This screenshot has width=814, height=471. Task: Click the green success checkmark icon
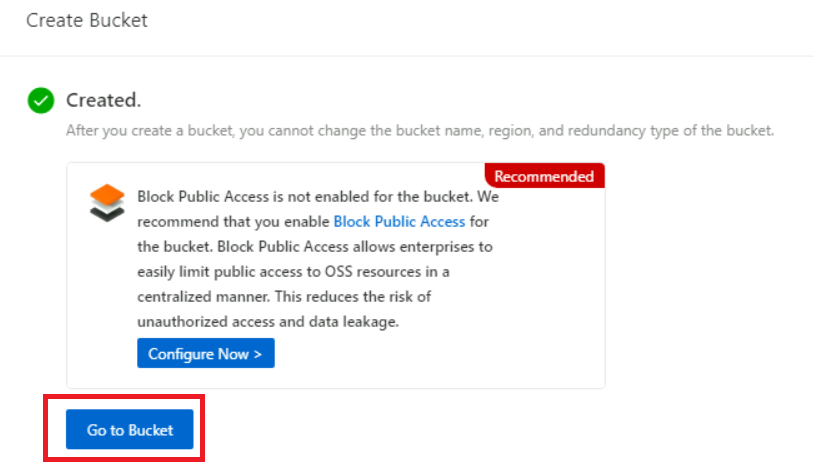point(41,100)
